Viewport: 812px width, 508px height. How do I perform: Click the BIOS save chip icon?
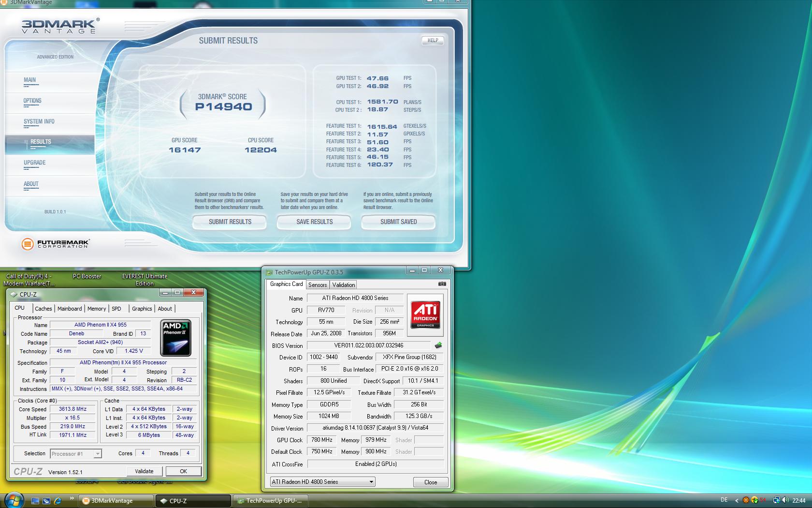click(x=438, y=345)
